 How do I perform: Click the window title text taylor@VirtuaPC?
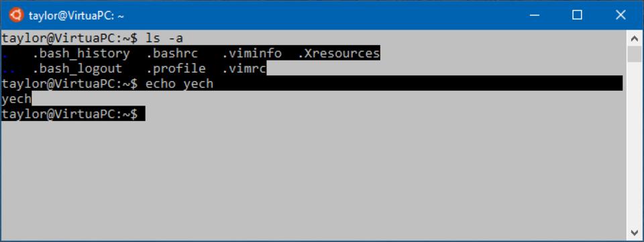(76, 15)
